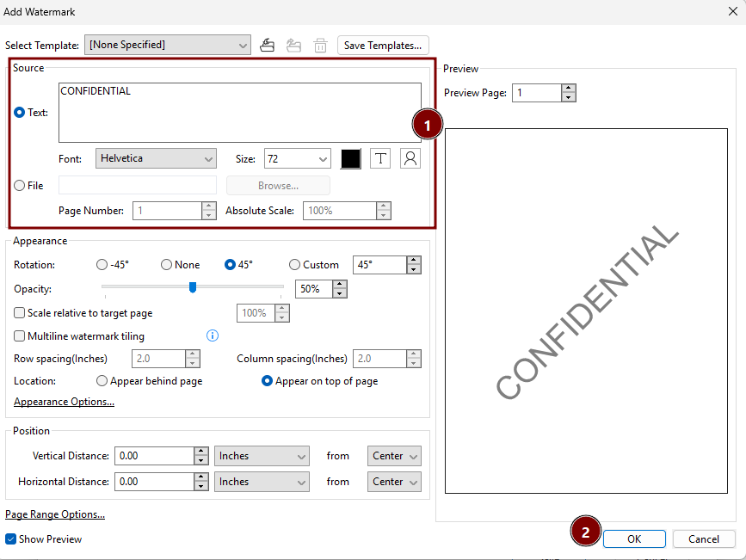The height and width of the screenshot is (560, 746).
Task: Click the black font color swatch
Action: click(351, 158)
